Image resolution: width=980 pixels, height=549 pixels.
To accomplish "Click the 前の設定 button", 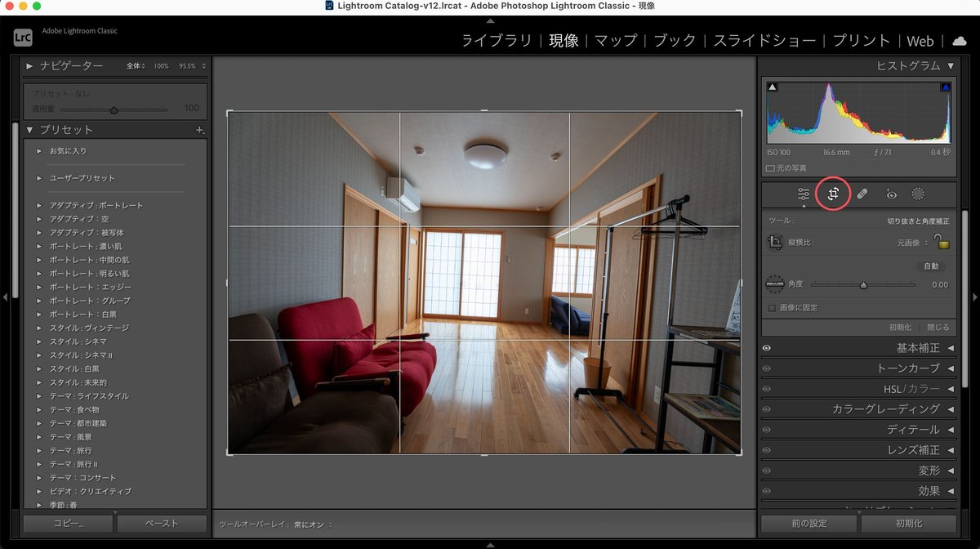I will pyautogui.click(x=808, y=524).
